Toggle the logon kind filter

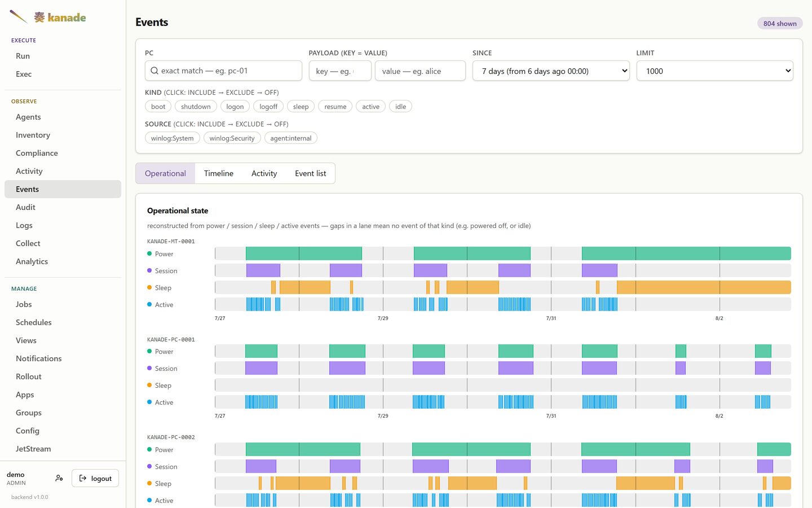(235, 107)
